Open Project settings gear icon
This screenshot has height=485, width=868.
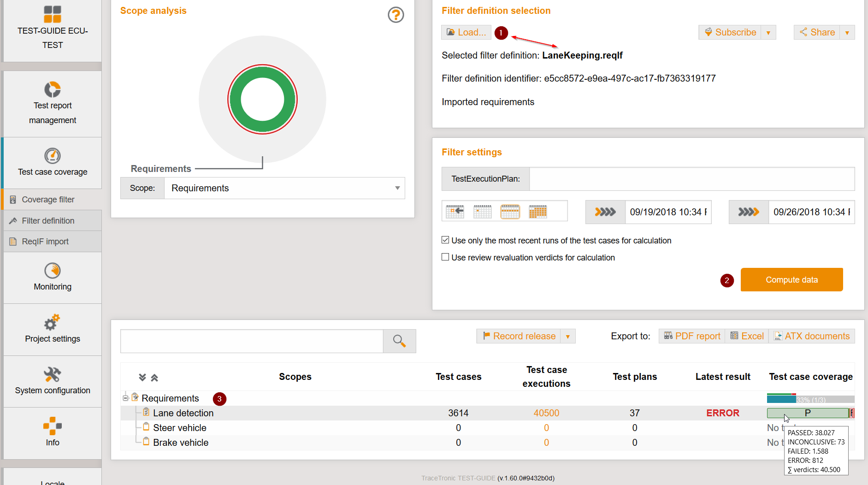pyautogui.click(x=53, y=322)
